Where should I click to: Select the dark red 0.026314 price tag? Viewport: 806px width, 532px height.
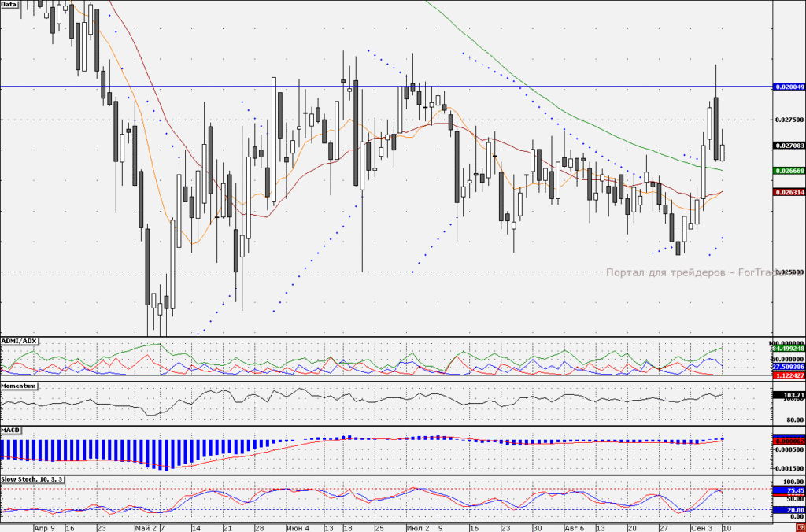point(789,192)
